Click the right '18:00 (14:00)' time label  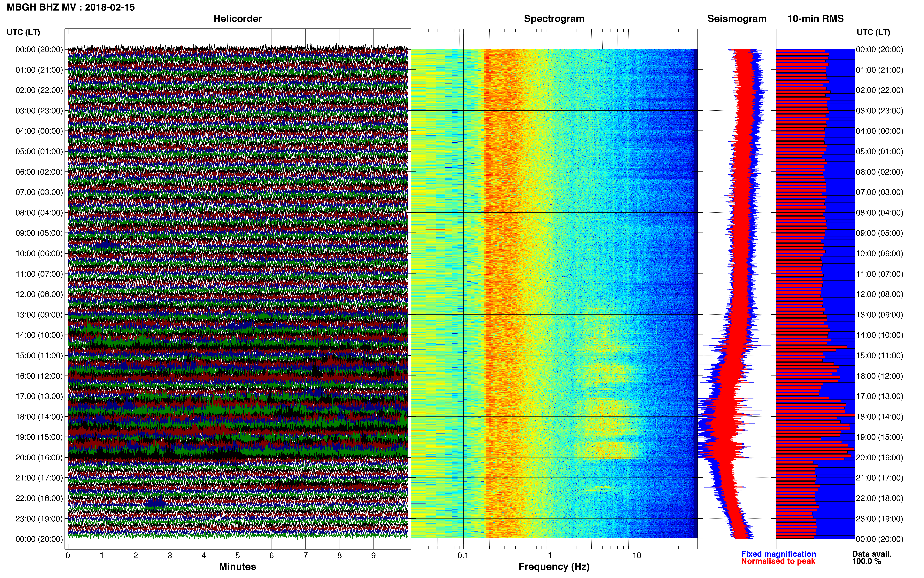click(x=880, y=417)
